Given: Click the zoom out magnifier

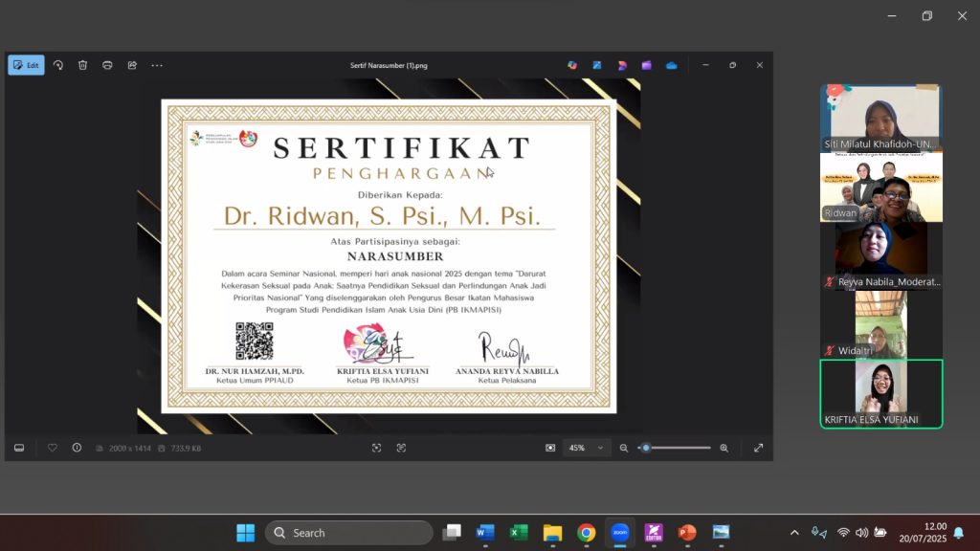Looking at the screenshot, I should coord(624,448).
